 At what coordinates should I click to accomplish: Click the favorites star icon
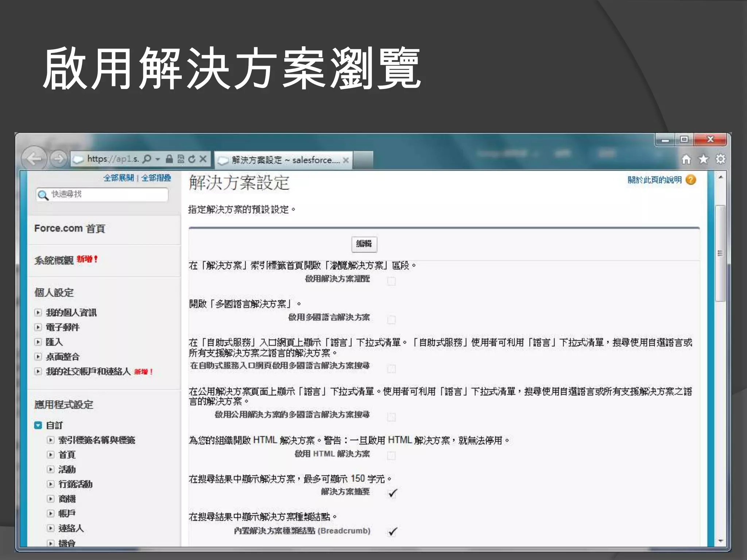(703, 159)
